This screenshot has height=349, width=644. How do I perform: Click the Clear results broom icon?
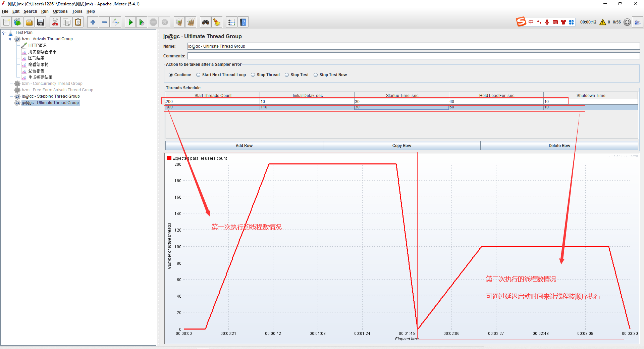(179, 22)
